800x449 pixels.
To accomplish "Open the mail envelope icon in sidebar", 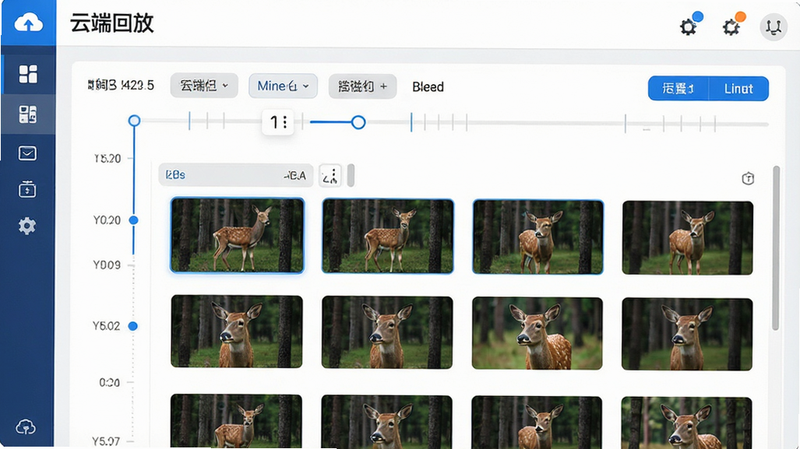I will click(27, 153).
